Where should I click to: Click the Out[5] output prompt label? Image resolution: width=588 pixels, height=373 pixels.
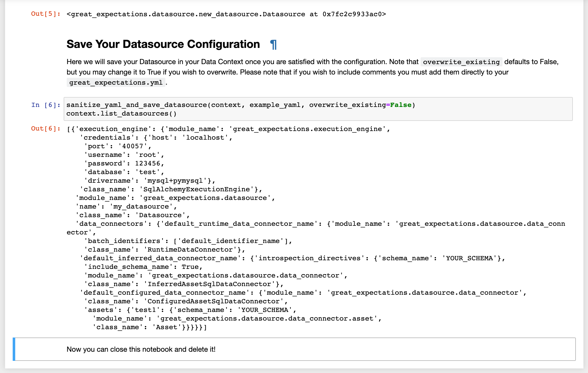tap(46, 14)
